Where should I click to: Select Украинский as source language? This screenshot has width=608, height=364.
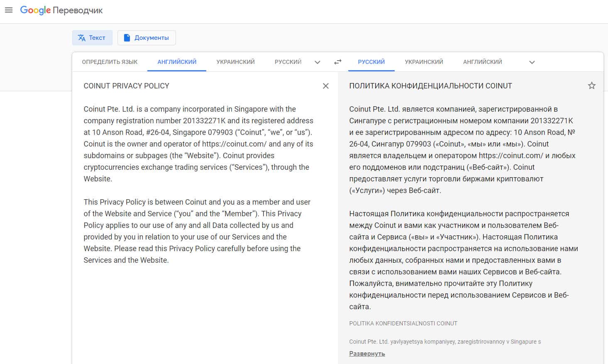pyautogui.click(x=235, y=62)
